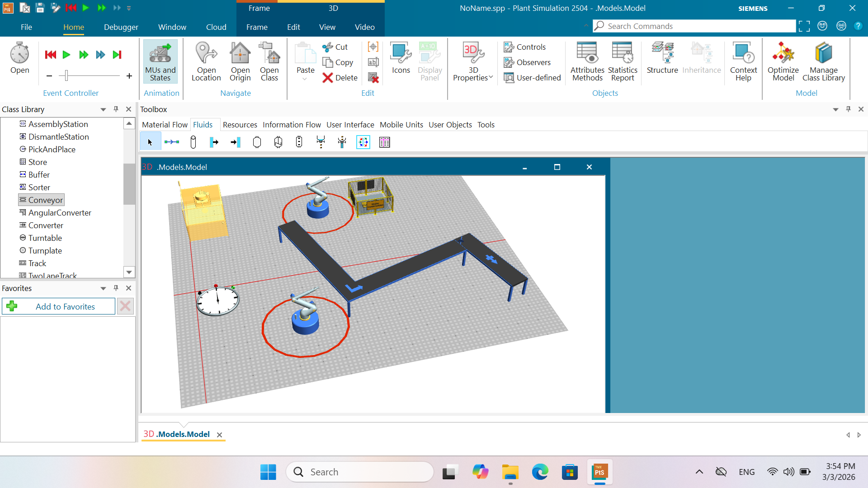Open the Class Library panel options dropdown

pos(103,109)
